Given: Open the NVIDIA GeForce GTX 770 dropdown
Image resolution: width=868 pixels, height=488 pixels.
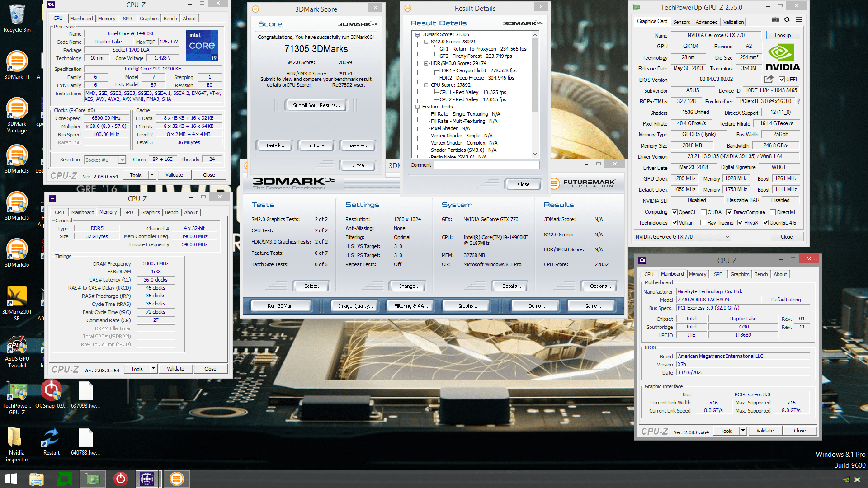Looking at the screenshot, I should point(683,237).
